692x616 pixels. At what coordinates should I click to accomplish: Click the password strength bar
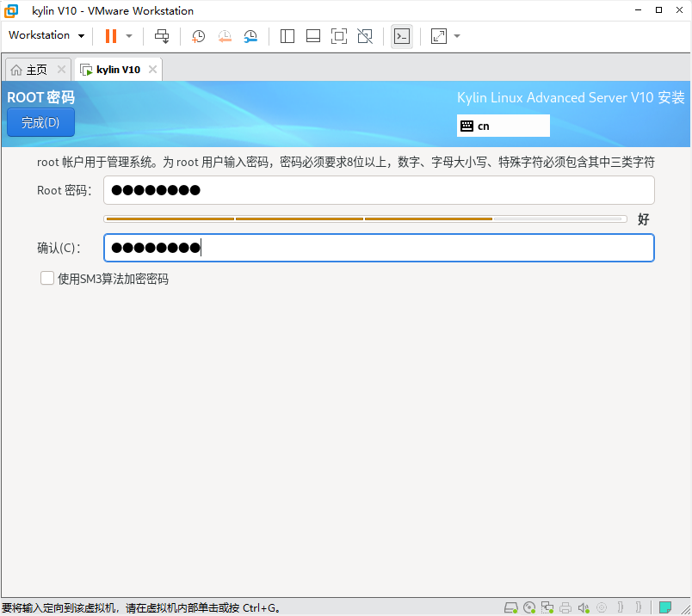(x=365, y=219)
